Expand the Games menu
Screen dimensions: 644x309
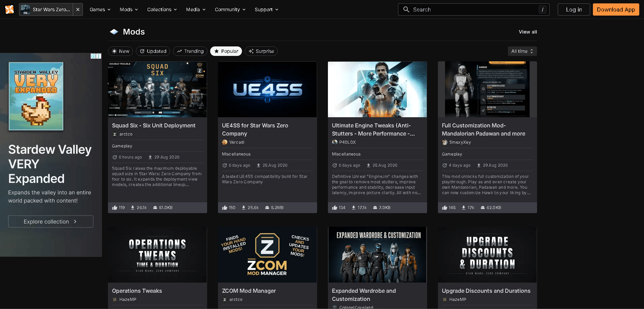tap(100, 9)
